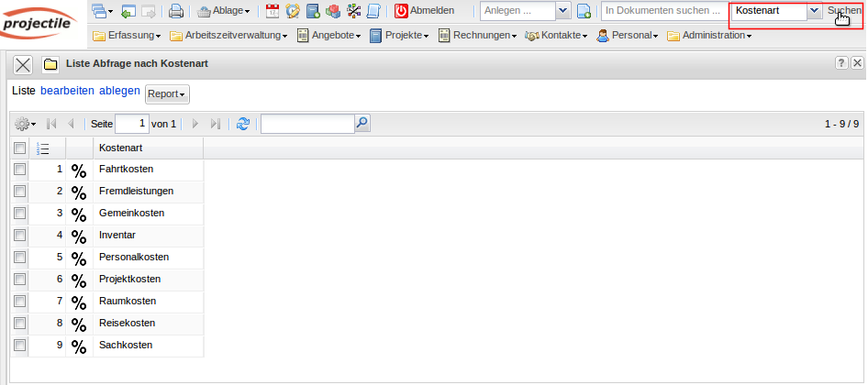Click into the Anlegen combo box field

518,10
